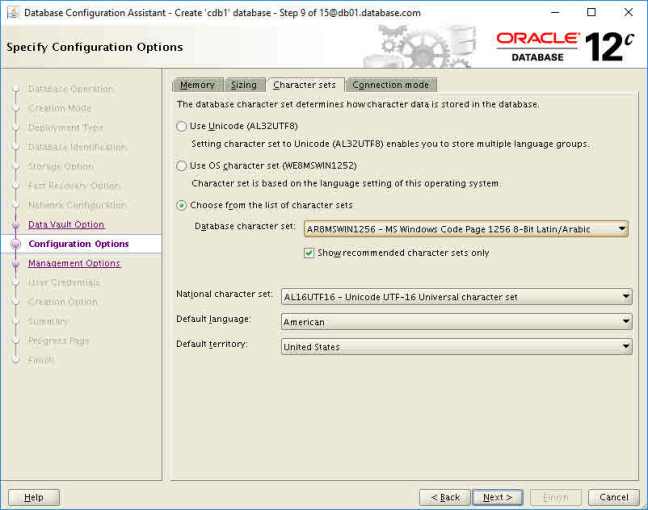Click the Data Vault Option step bullet

[x=15, y=225]
